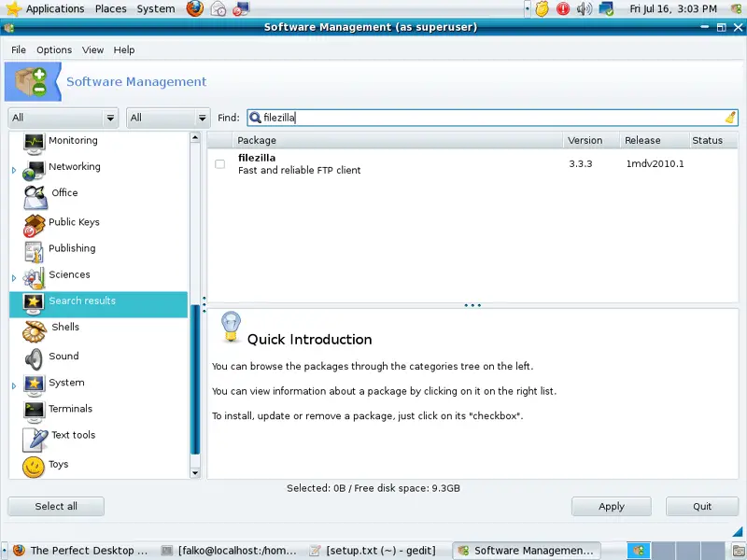Select the filezilla package row
This screenshot has width=747, height=560.
pos(472,164)
